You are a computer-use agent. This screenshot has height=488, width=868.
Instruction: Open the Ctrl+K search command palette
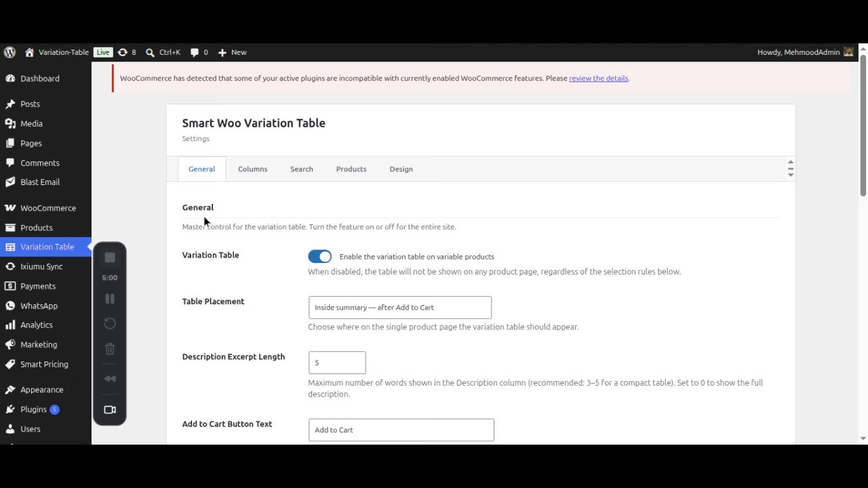click(x=163, y=52)
